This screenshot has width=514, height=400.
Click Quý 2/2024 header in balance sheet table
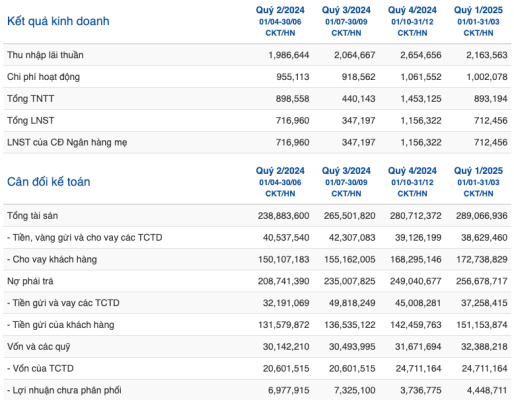click(280, 171)
